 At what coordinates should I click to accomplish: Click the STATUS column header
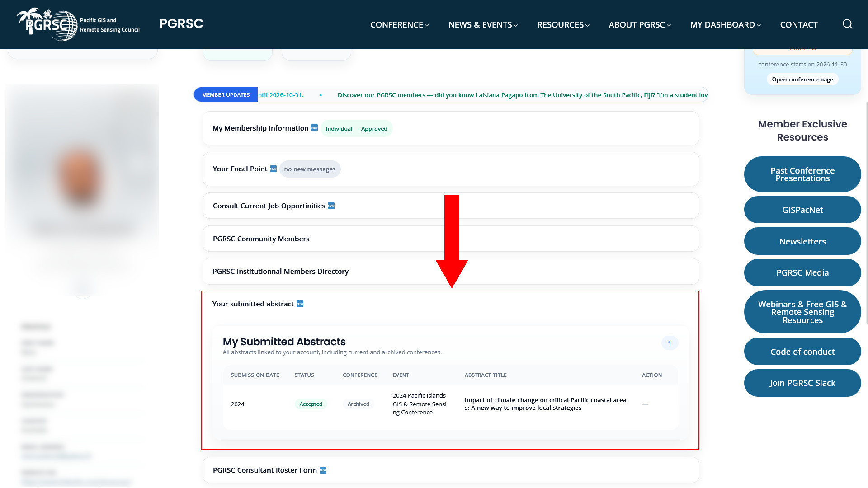(304, 375)
